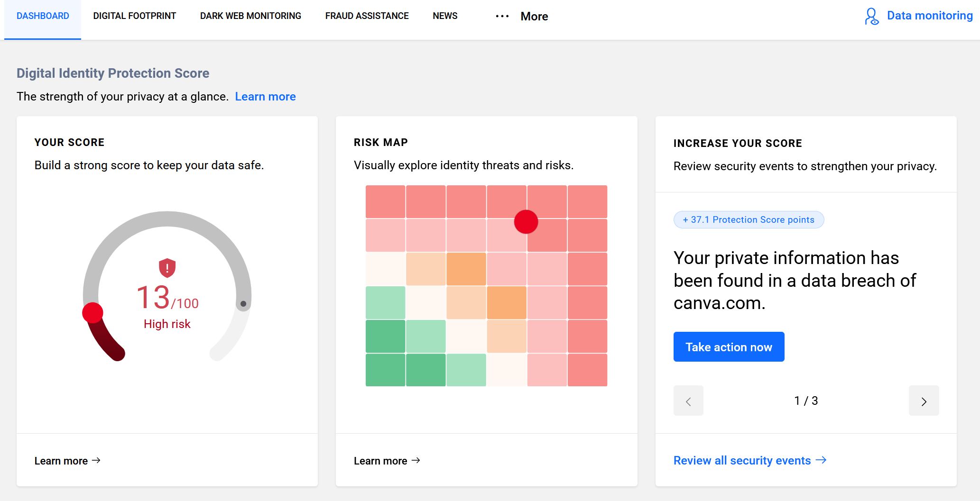Click the Take action now button
This screenshot has width=980, height=501.
(x=729, y=347)
